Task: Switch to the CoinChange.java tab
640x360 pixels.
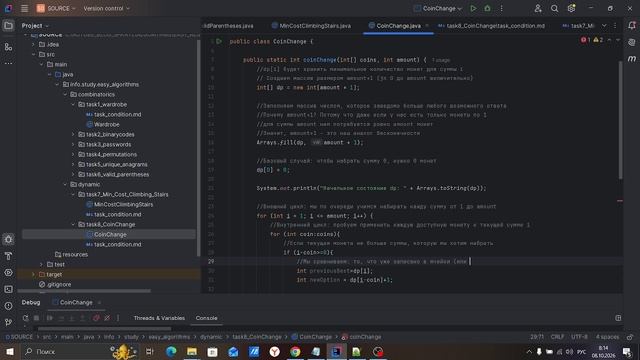Action: (x=394, y=26)
